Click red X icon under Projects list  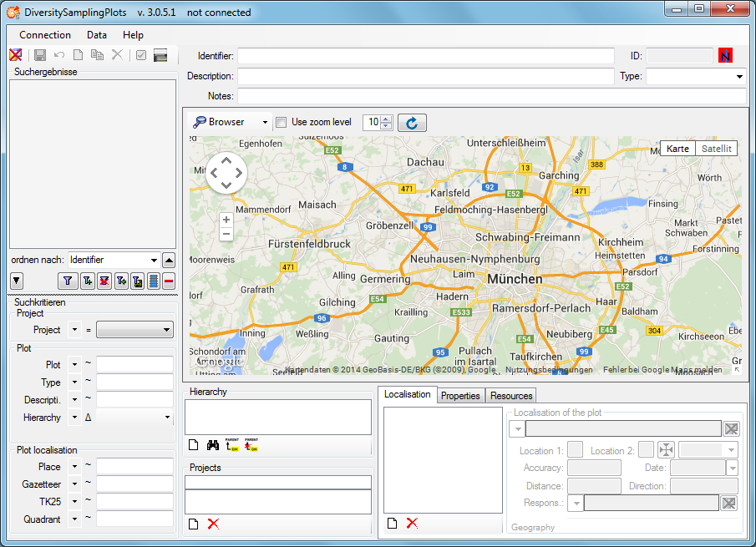click(213, 524)
